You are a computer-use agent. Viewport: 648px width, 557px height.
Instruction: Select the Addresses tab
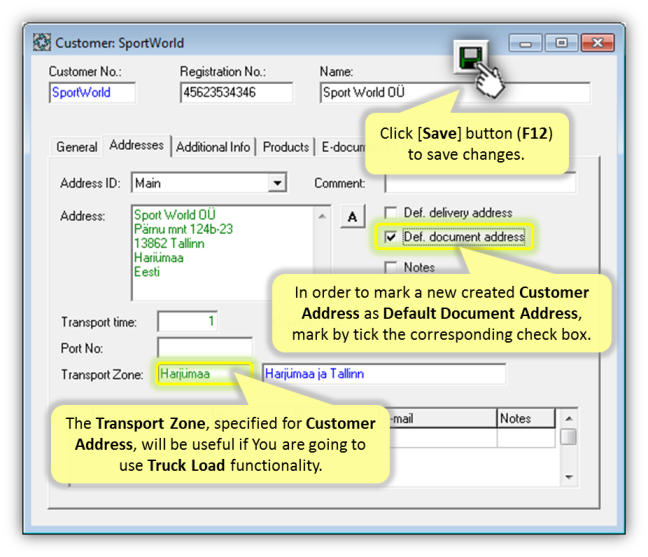[136, 145]
